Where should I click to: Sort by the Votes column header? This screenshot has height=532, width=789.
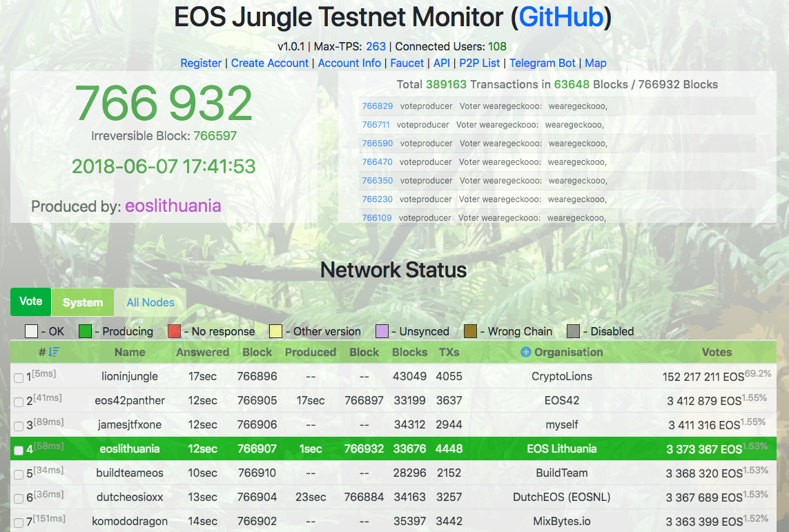(x=717, y=352)
